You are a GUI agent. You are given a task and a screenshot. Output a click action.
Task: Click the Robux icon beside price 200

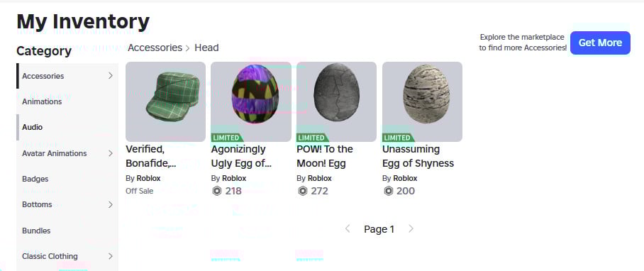pyautogui.click(x=388, y=191)
